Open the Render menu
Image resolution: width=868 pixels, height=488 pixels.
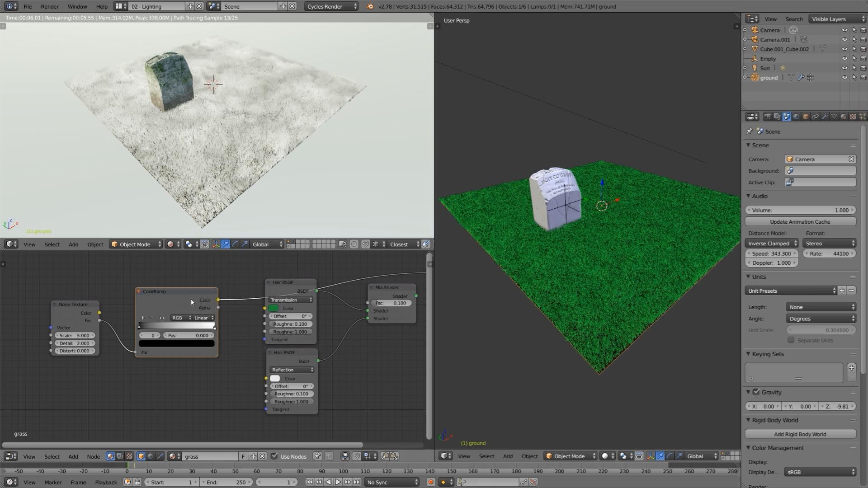pos(50,6)
